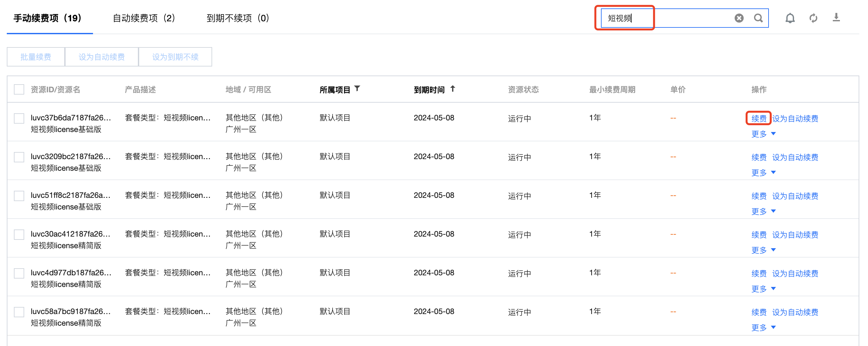Check the row luvc4d977db187fa26

[x=19, y=274]
